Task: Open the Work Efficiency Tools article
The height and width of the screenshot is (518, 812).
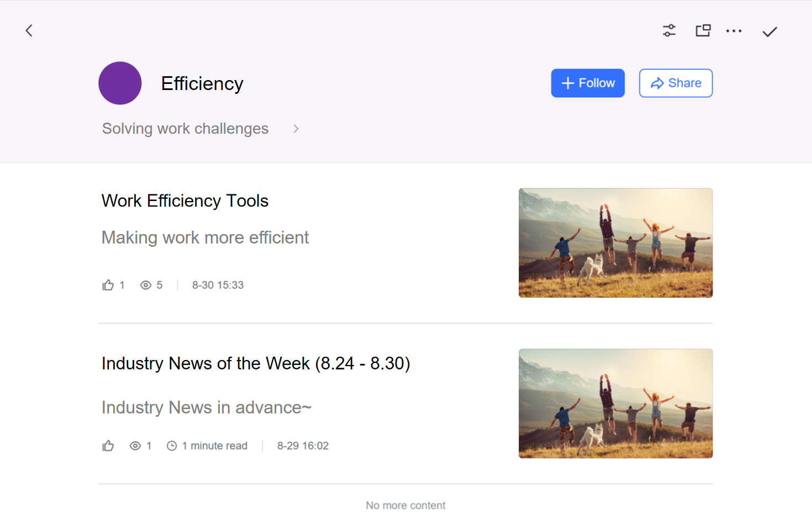Action: click(184, 200)
